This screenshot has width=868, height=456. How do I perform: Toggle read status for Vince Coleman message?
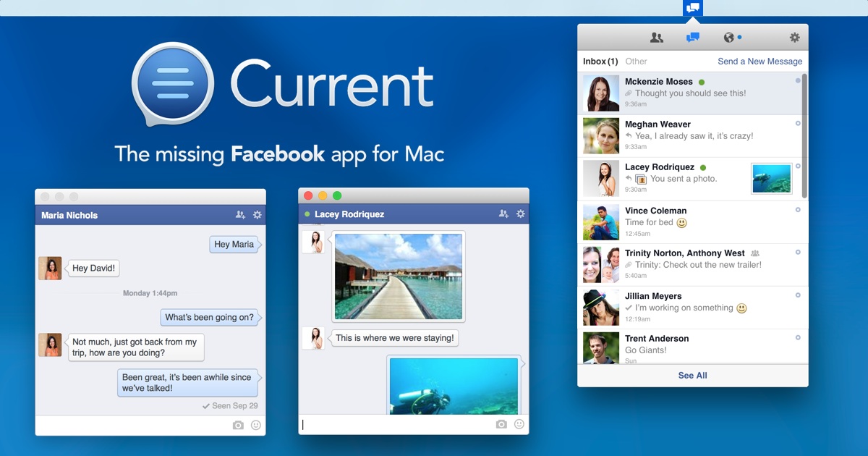point(798,210)
